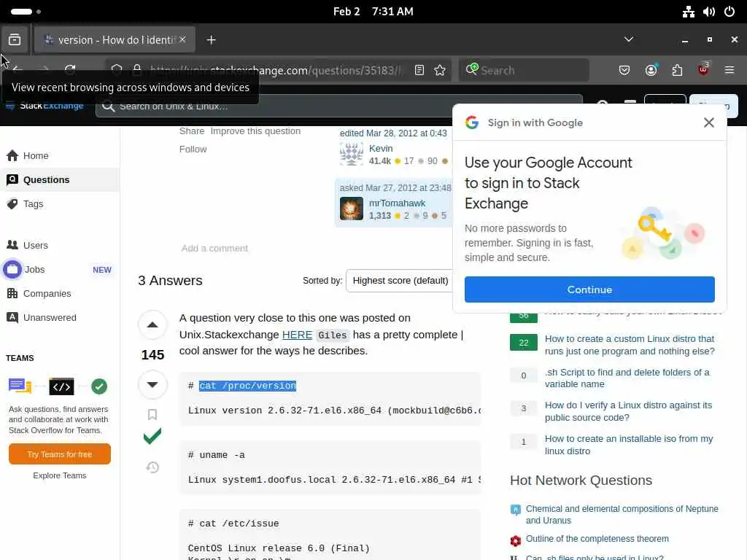The image size is (747, 560).
Task: Open Activities overview at top left
Action: (26, 12)
